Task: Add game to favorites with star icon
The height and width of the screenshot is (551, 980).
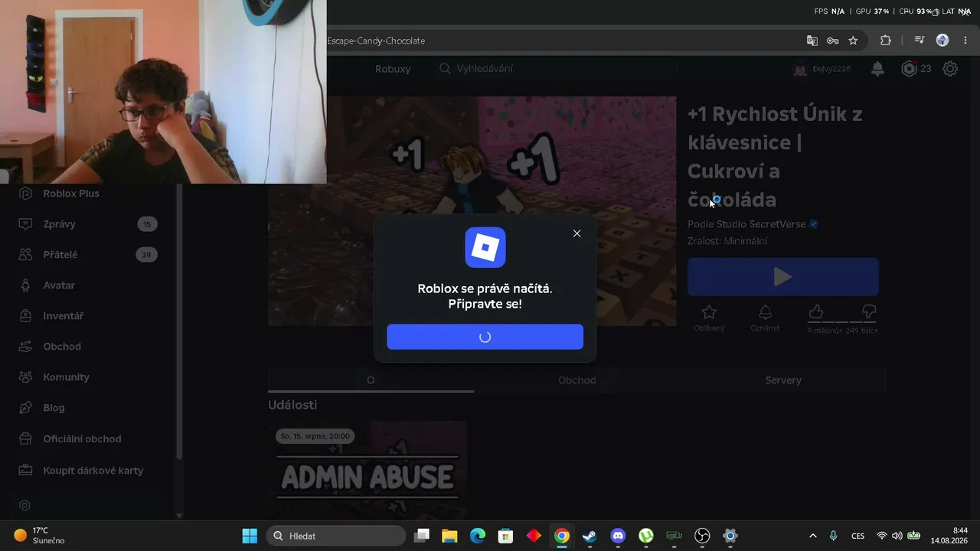Action: [709, 312]
